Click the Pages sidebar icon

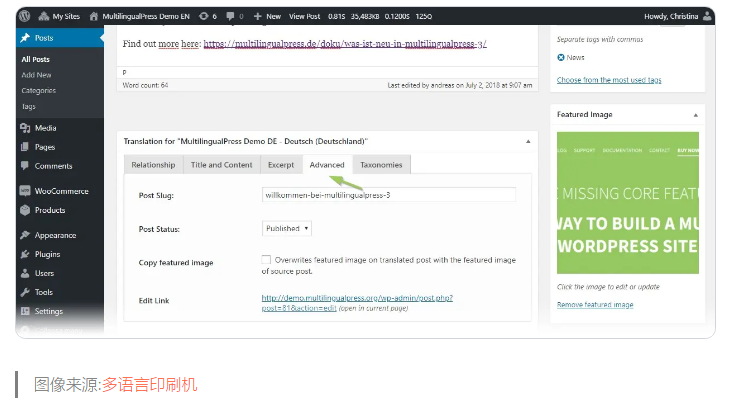tap(25, 147)
